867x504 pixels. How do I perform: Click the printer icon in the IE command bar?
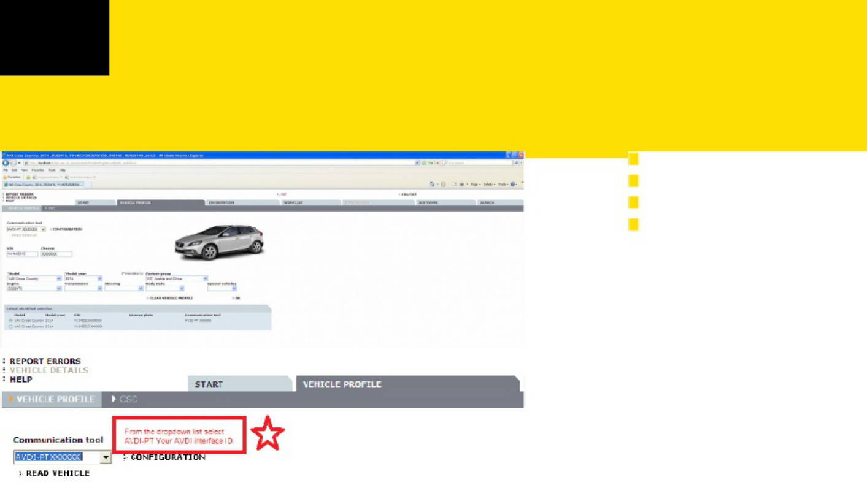(x=463, y=184)
